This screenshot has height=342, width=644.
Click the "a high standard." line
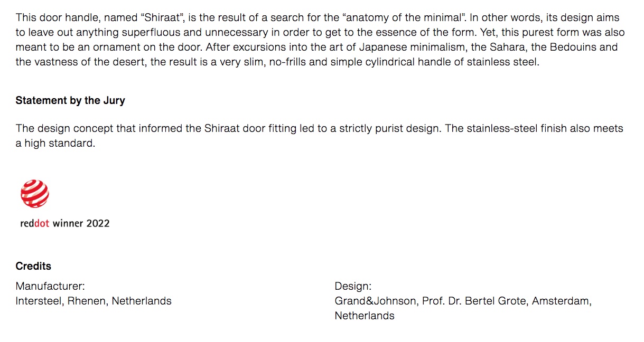coord(55,143)
